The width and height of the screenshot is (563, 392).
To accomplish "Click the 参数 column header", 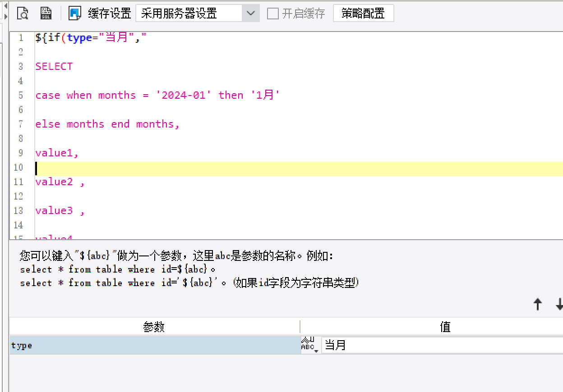I will [154, 327].
